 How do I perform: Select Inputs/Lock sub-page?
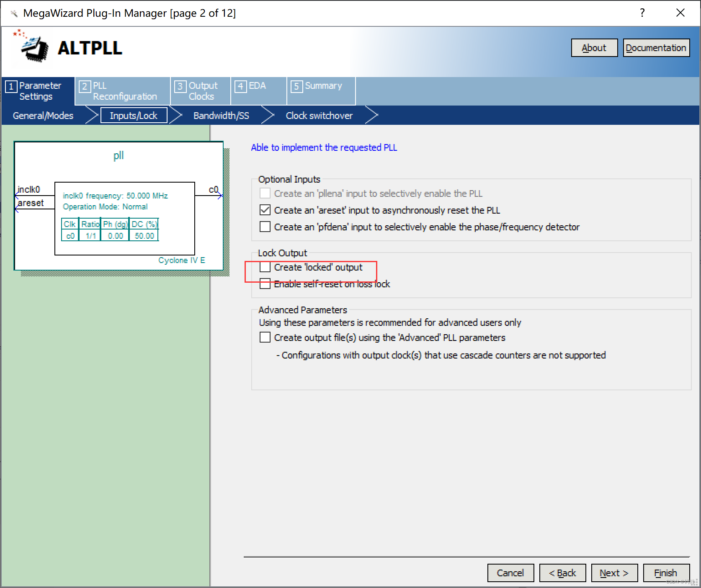click(x=134, y=116)
